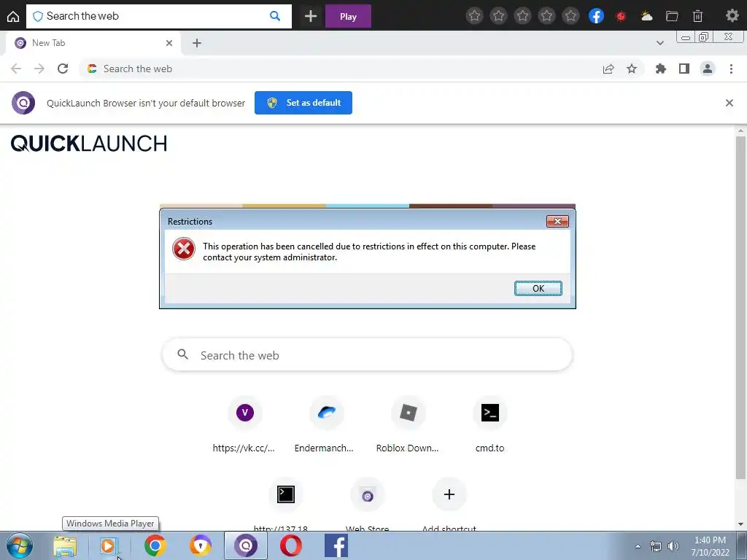This screenshot has height=560, width=747.
Task: Click the browser back arrow
Action: pyautogui.click(x=16, y=69)
